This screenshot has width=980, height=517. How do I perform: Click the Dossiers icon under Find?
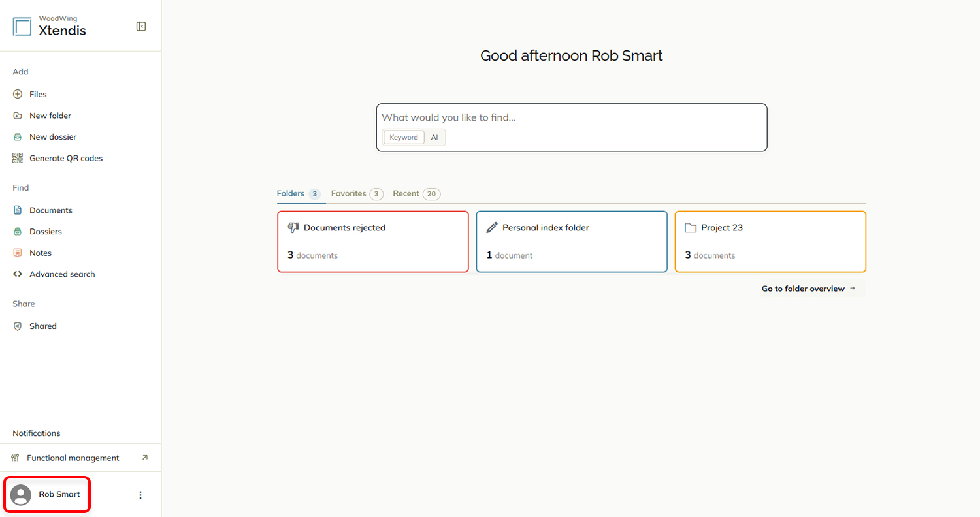[x=18, y=232]
